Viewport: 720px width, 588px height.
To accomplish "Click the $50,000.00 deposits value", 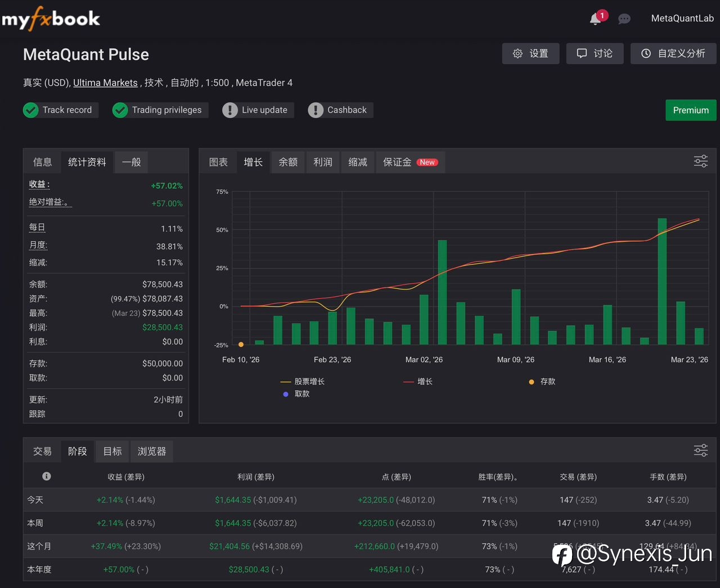I will [163, 364].
